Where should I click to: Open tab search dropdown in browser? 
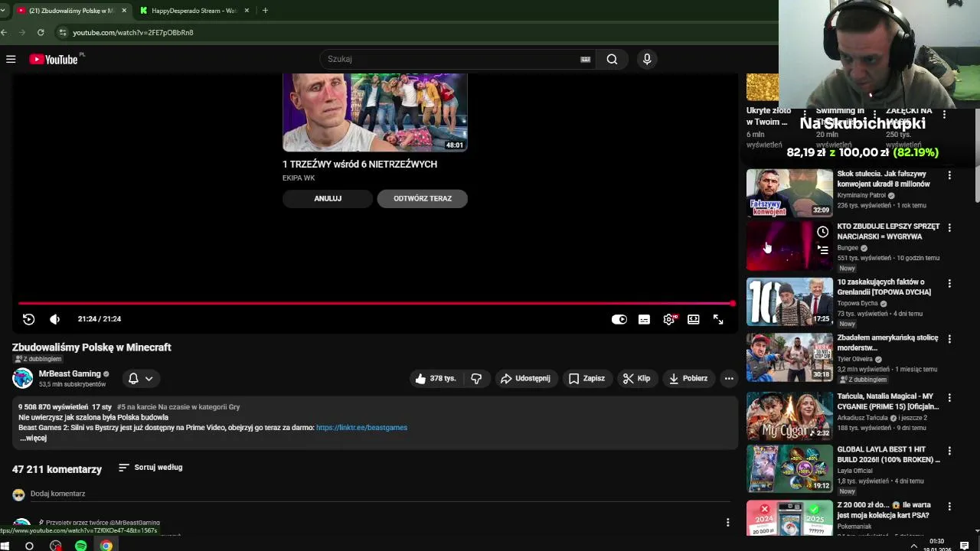point(3,11)
